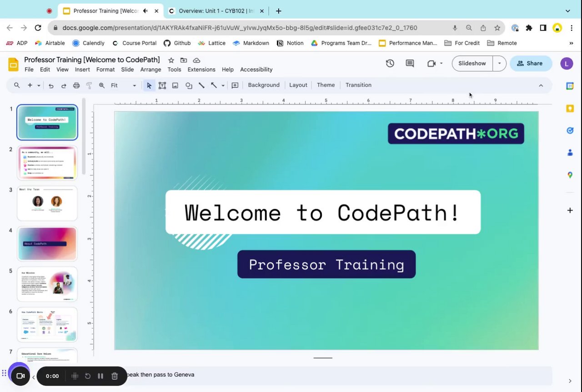Open Contacts side panel icon
This screenshot has width=582, height=392.
click(570, 153)
